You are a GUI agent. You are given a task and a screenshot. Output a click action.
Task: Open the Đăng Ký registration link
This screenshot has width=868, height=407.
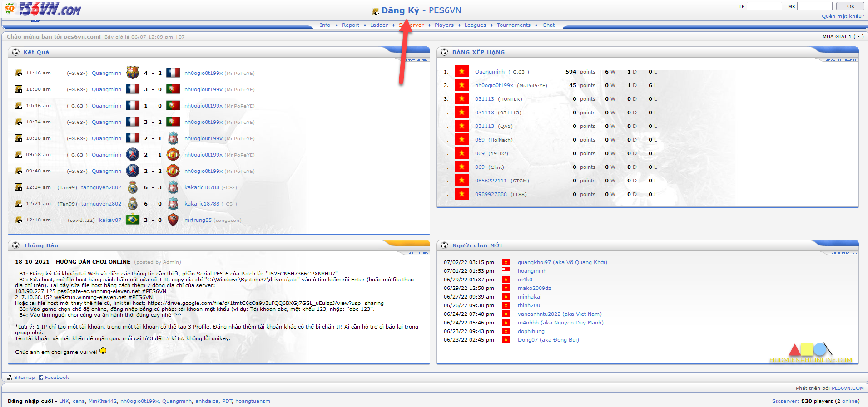coord(400,10)
